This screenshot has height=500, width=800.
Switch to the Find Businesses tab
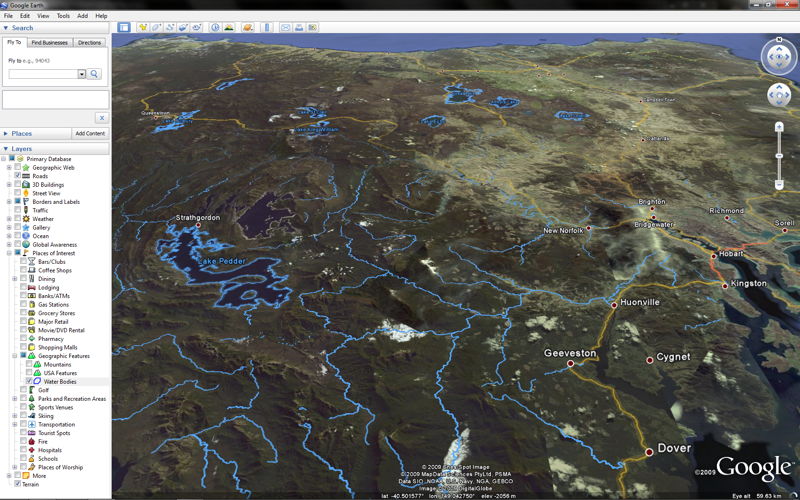(x=49, y=43)
